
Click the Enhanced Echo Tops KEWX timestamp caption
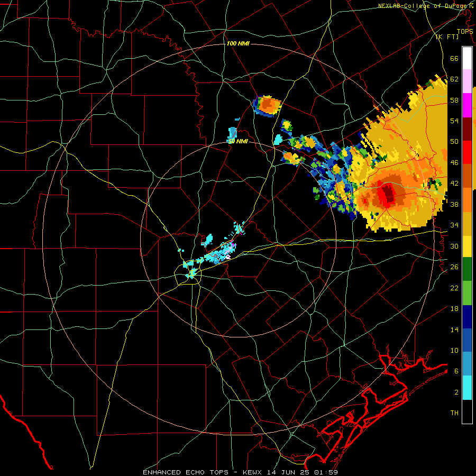[240, 472]
